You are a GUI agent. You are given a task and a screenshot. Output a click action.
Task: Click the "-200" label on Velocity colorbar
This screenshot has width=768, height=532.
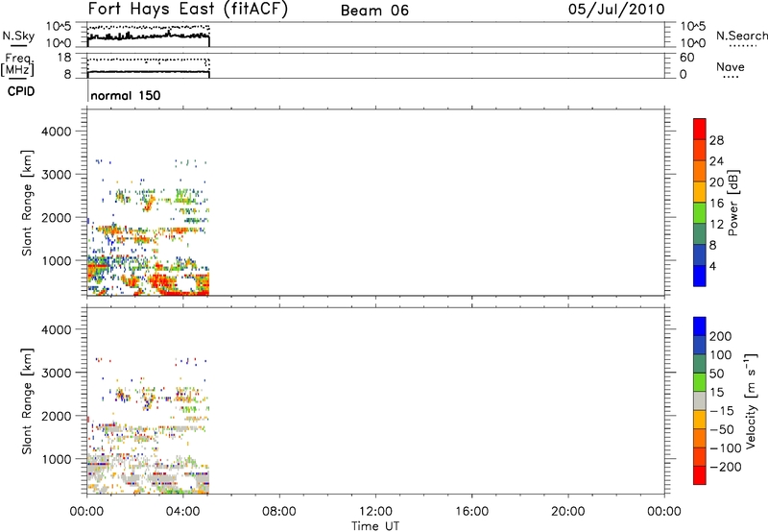(x=725, y=467)
